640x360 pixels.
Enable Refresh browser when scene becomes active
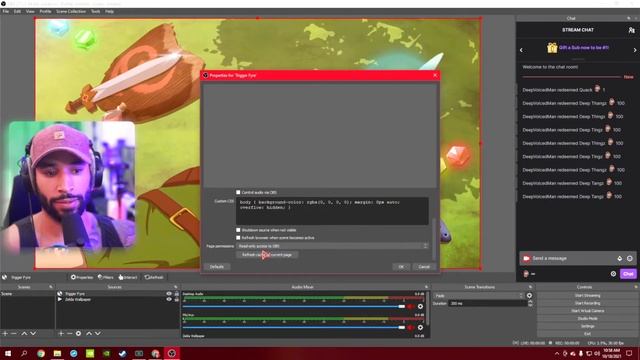[238, 238]
